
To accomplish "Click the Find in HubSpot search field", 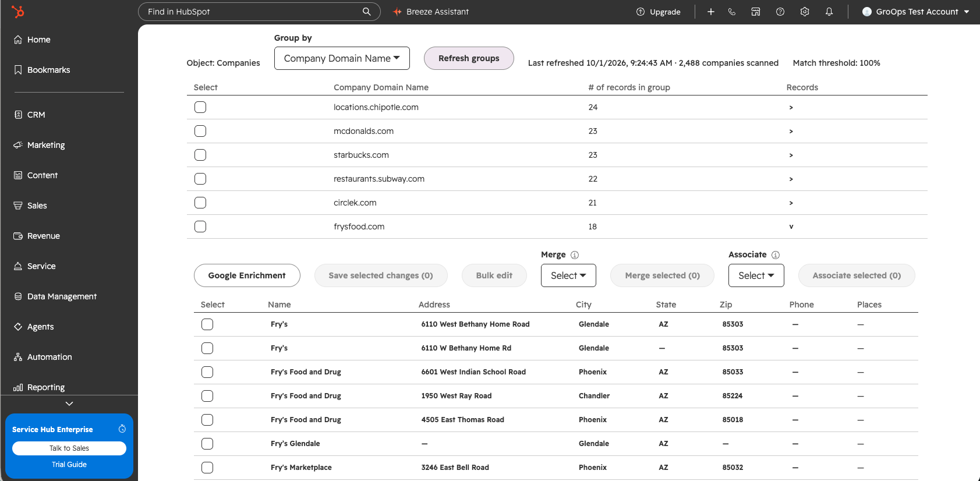I will (259, 12).
